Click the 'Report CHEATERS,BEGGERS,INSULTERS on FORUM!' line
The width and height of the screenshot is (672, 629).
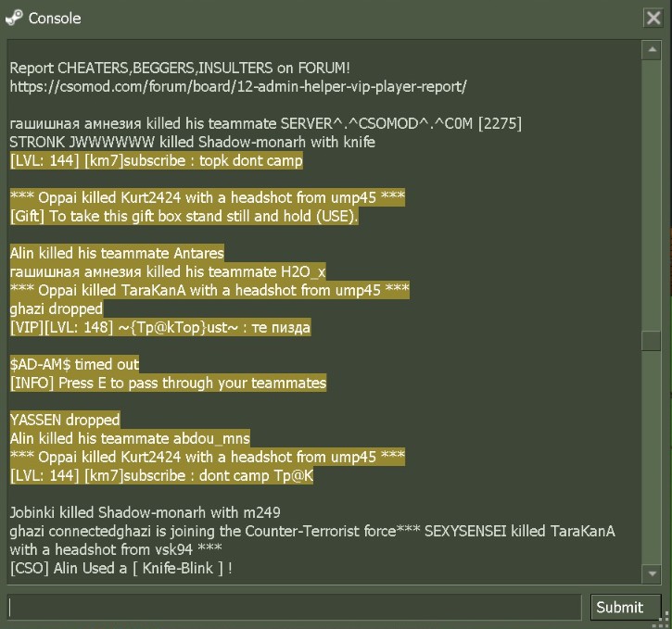tap(180, 68)
